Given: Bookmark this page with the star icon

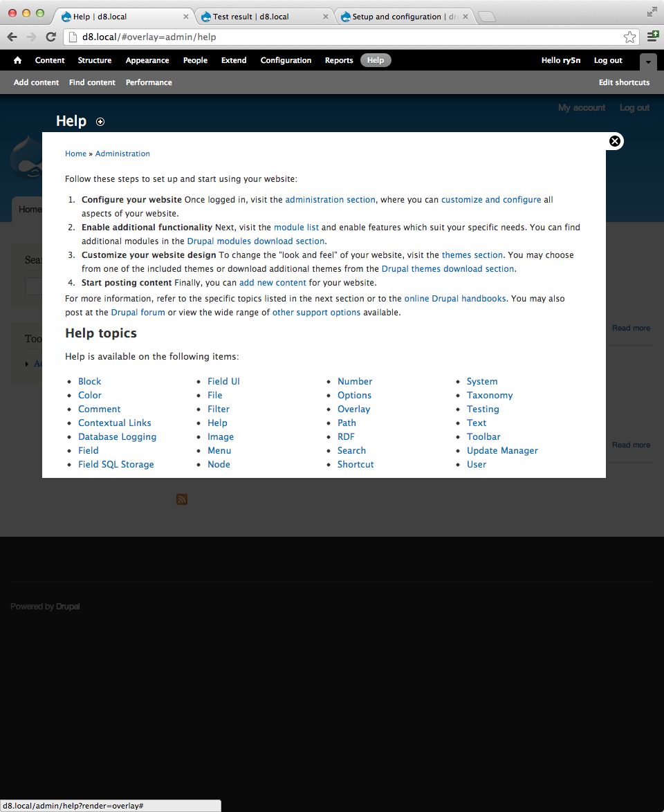Looking at the screenshot, I should [x=629, y=37].
